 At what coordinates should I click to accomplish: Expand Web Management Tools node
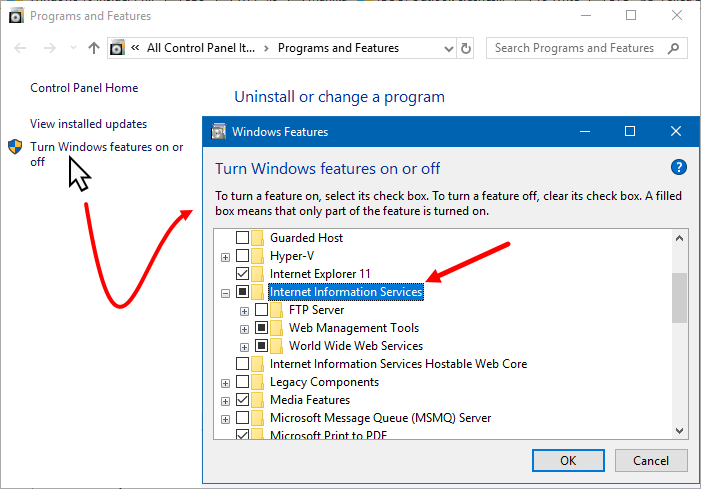(x=244, y=329)
